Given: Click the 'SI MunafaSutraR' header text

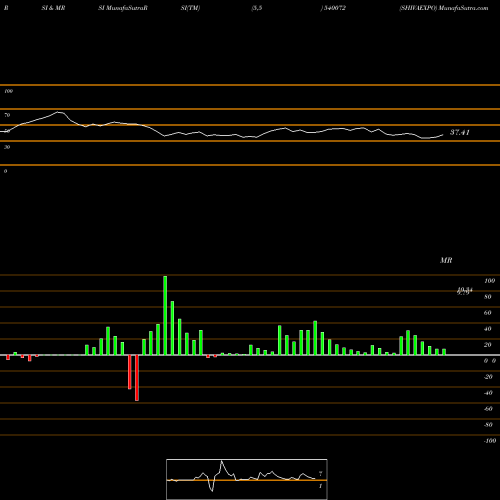Looking at the screenshot, I should 123,8.
